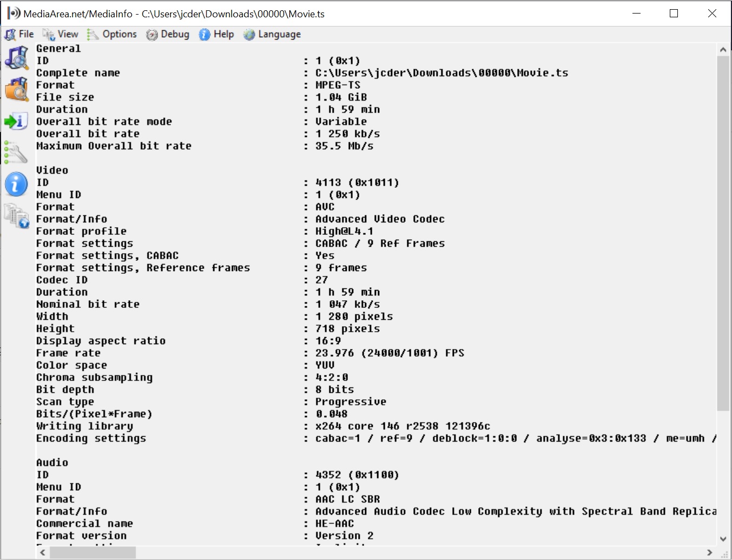The image size is (732, 560).
Task: Click the Help info bubble icon
Action: (203, 34)
